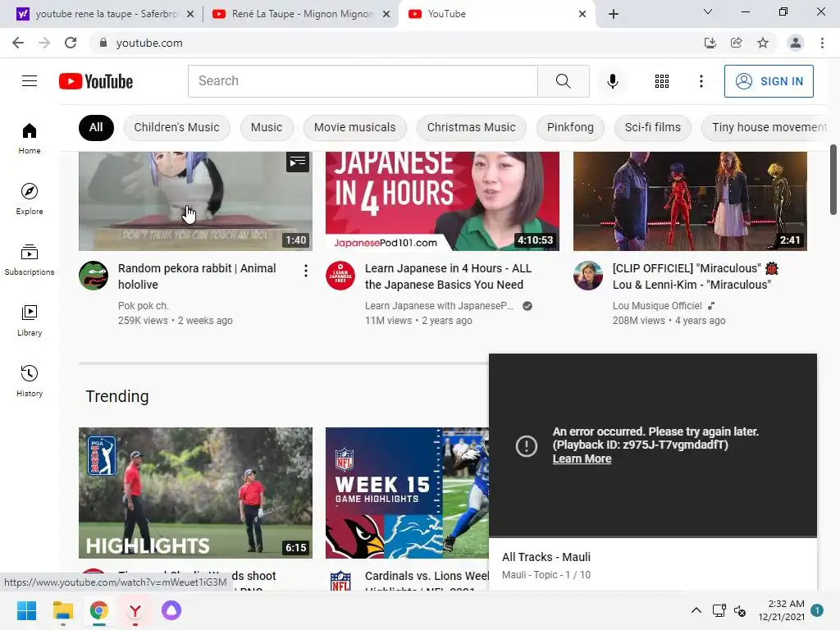Open Miraculous clip officiel video title

(x=695, y=276)
